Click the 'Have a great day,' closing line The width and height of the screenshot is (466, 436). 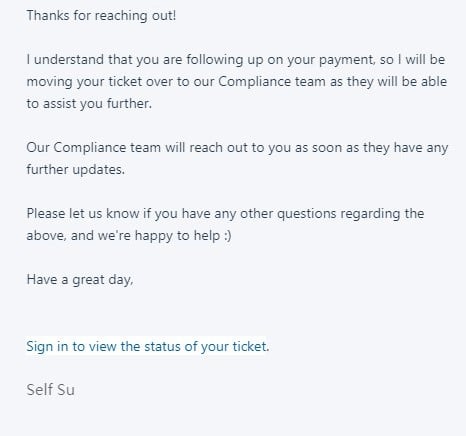click(x=80, y=280)
